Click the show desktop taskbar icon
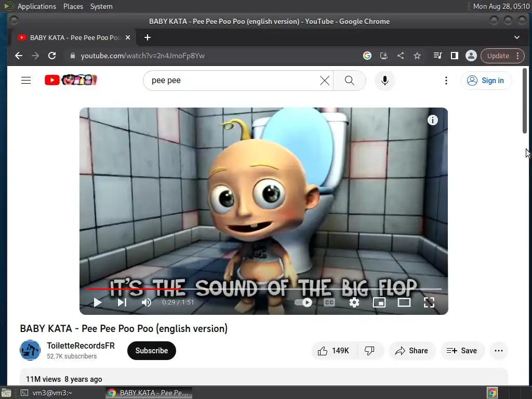Viewport: 532px width, 399px height. click(6, 393)
